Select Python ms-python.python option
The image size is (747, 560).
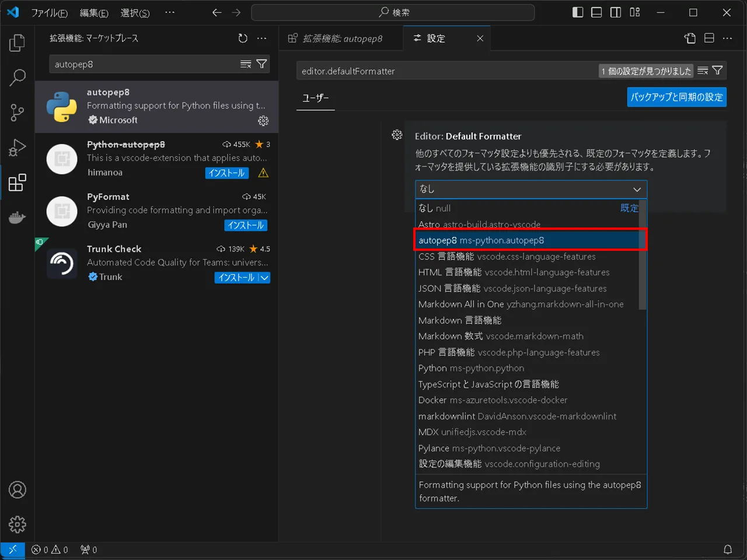(528, 368)
